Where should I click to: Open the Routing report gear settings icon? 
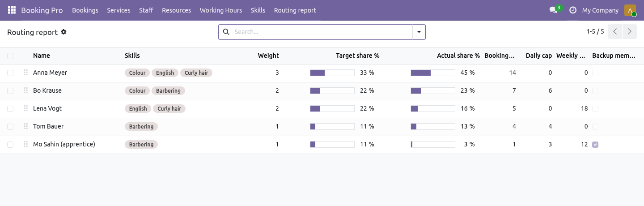tap(64, 32)
